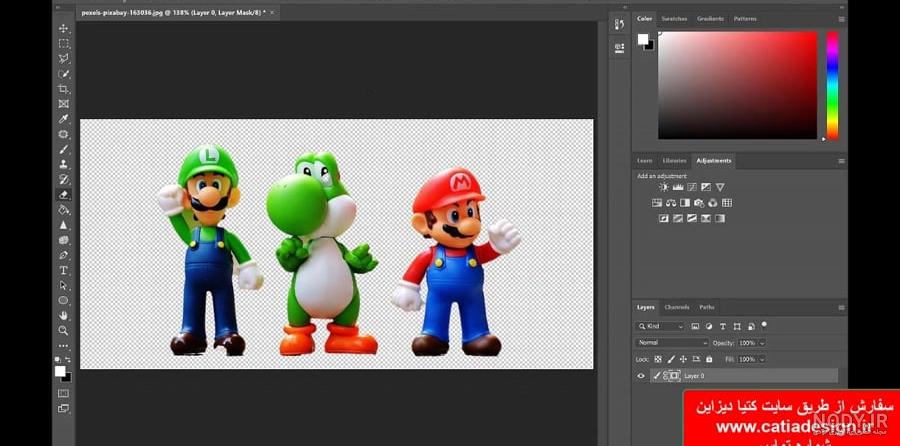Select the Crop tool
The height and width of the screenshot is (446, 900).
(x=64, y=89)
